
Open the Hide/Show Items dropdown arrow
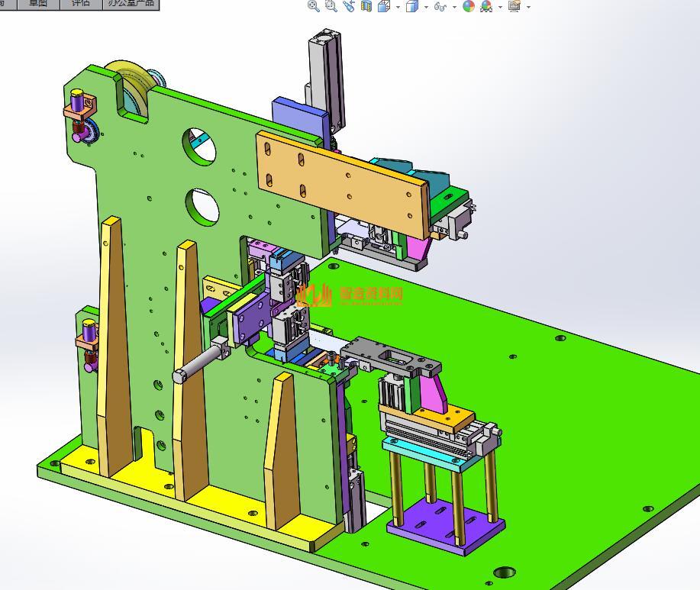pyautogui.click(x=454, y=7)
